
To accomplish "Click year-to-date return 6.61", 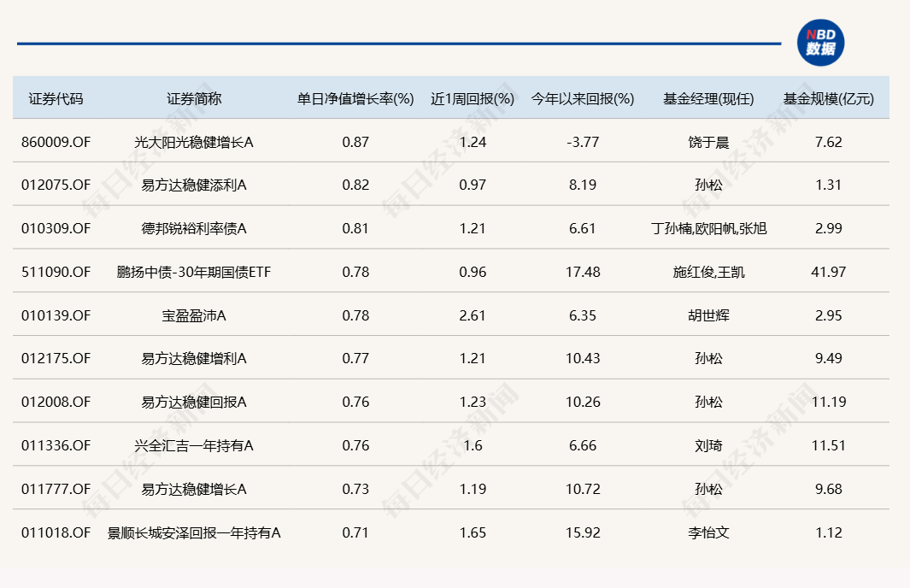I will pyautogui.click(x=583, y=229).
